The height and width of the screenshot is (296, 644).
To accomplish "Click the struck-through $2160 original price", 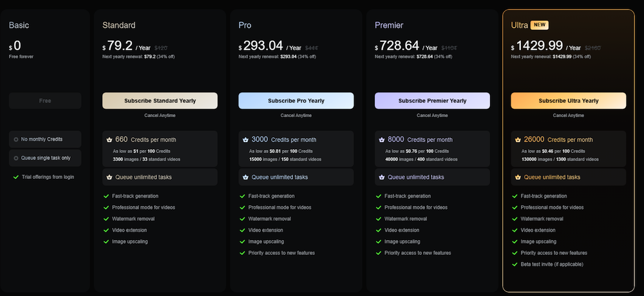I will [592, 48].
